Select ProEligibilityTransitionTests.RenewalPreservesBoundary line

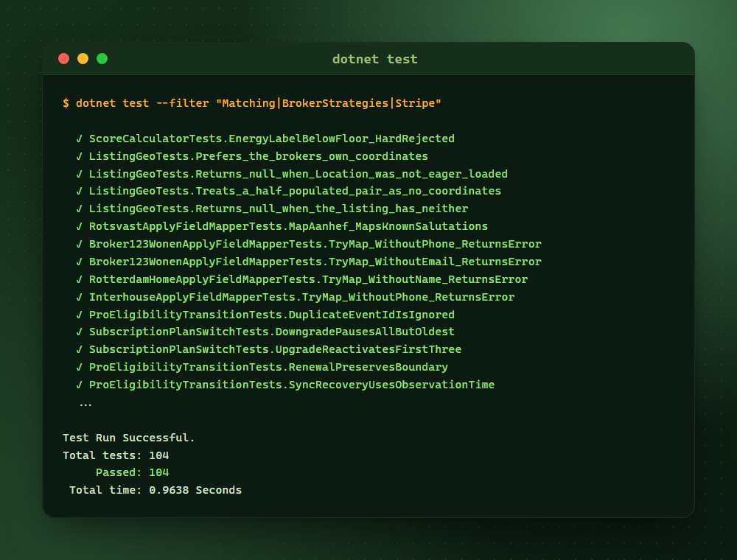(x=262, y=367)
